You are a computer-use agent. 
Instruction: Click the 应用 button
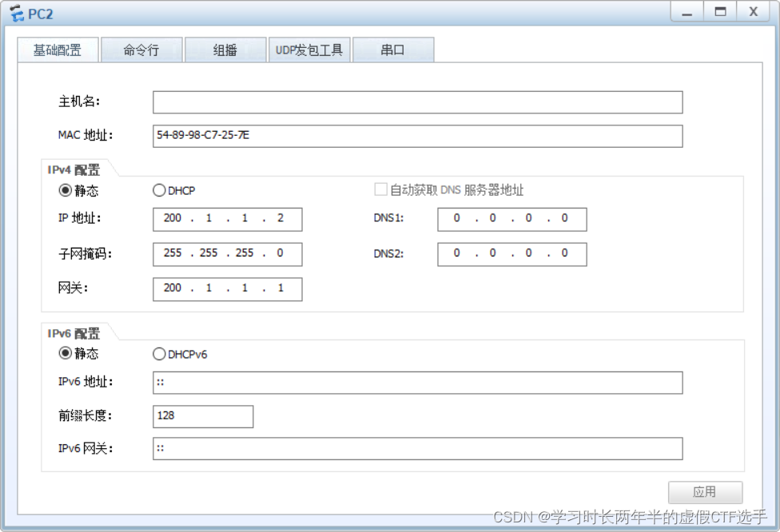pos(706,492)
